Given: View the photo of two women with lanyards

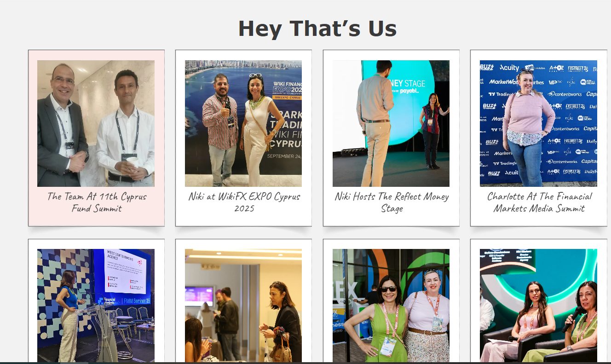Looking at the screenshot, I should (391, 306).
